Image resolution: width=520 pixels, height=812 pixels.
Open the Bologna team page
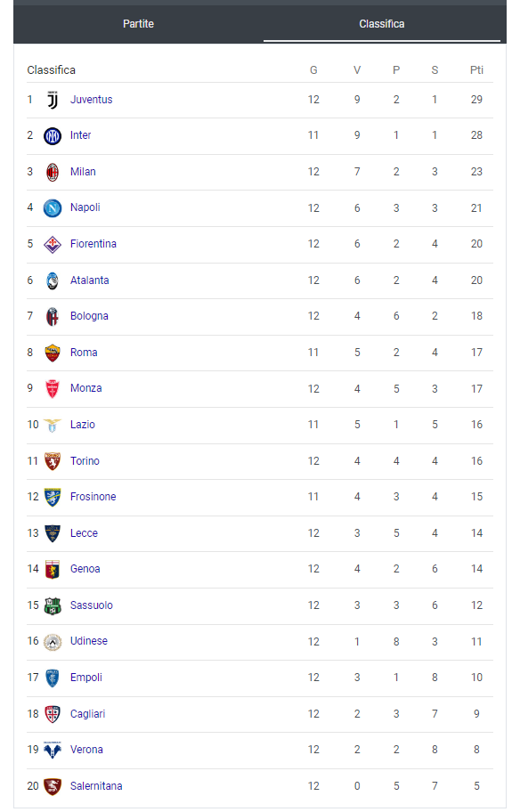point(89,316)
